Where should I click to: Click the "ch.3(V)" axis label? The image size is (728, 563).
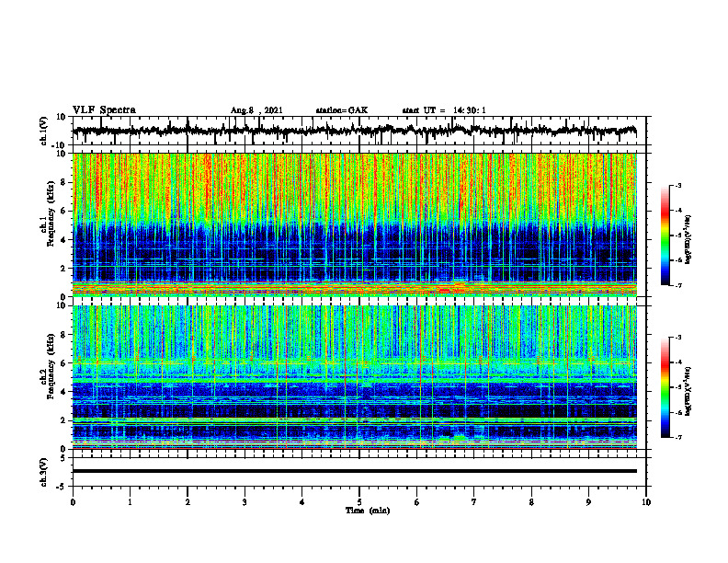point(44,473)
